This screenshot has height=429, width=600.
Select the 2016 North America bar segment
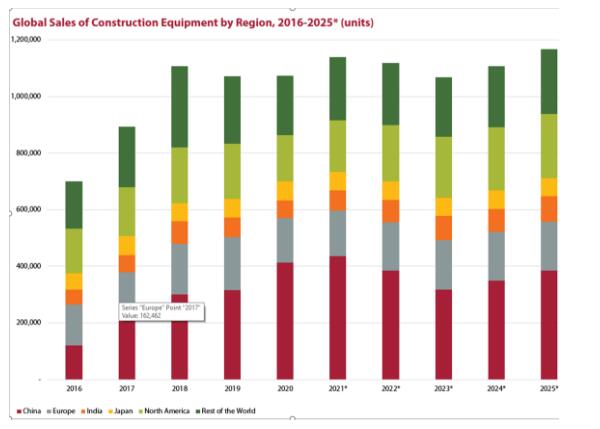click(74, 251)
